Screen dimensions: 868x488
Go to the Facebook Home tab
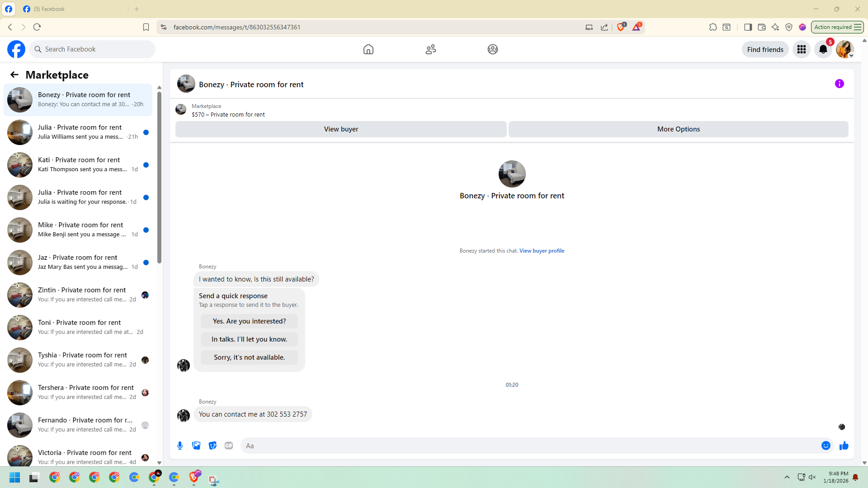point(368,49)
